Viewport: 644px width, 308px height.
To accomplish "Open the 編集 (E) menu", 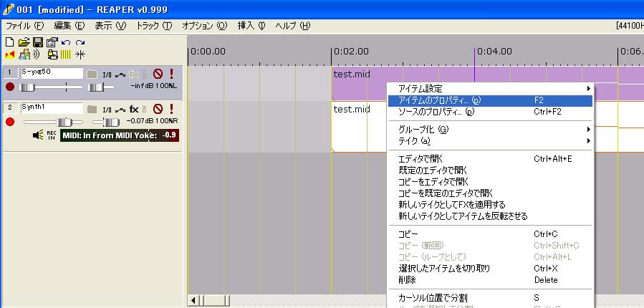I will coord(69,26).
